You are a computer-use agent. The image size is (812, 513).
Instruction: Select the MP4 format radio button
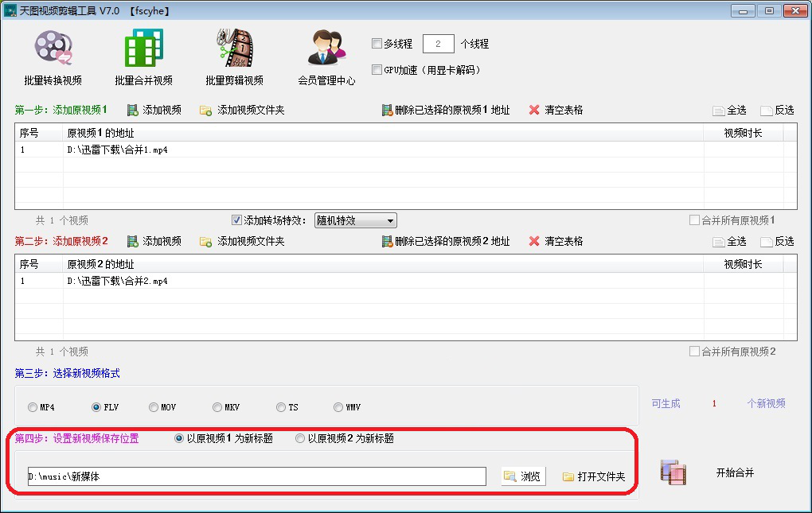pyautogui.click(x=33, y=407)
